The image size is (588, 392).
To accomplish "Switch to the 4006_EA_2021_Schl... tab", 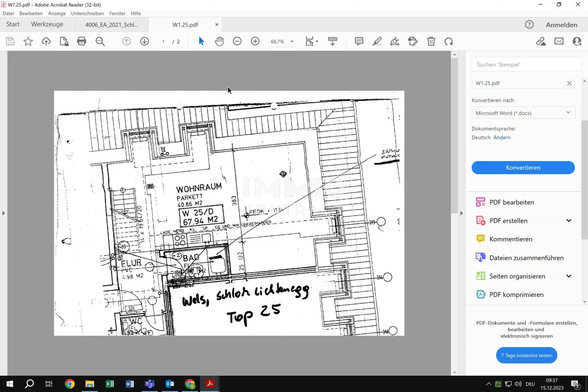I will click(111, 24).
